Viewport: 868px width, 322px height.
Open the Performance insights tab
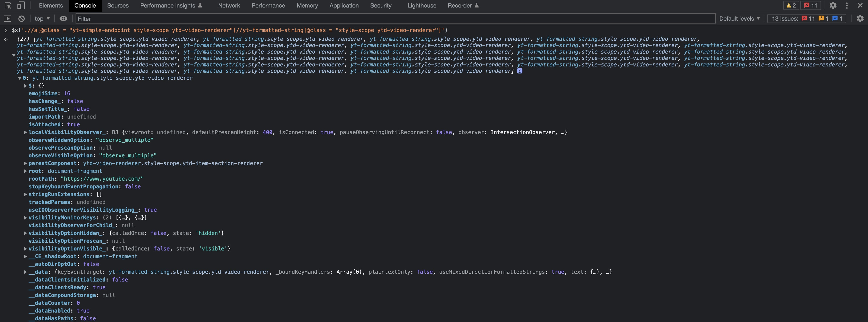point(171,5)
